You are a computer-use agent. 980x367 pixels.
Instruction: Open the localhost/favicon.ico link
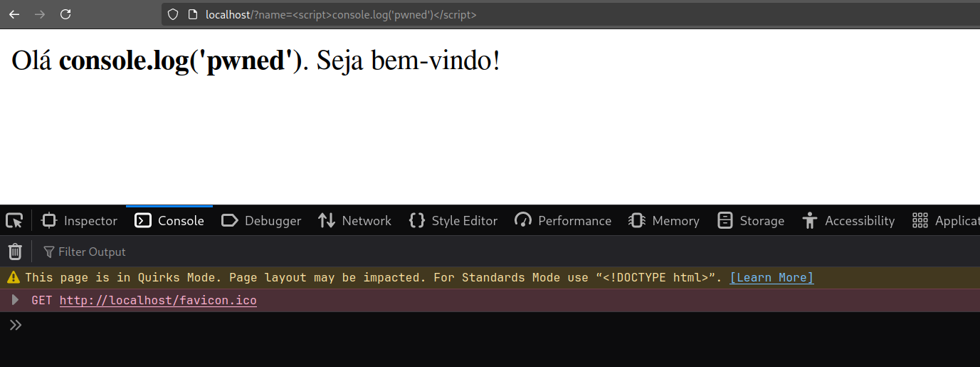click(x=158, y=301)
